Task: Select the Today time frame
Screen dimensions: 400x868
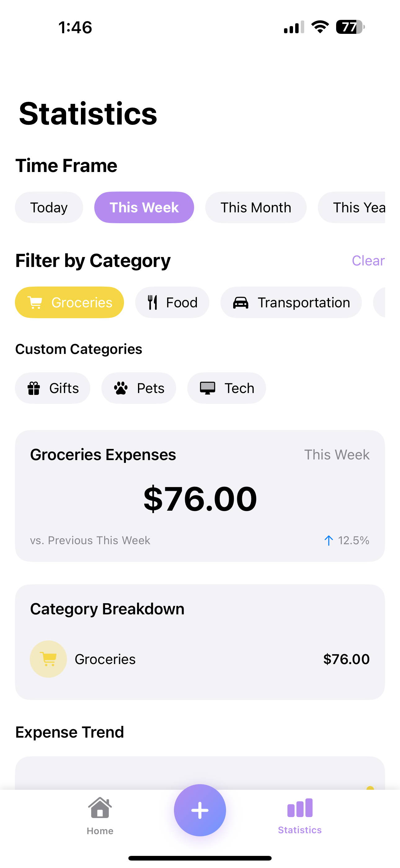Action: [49, 208]
